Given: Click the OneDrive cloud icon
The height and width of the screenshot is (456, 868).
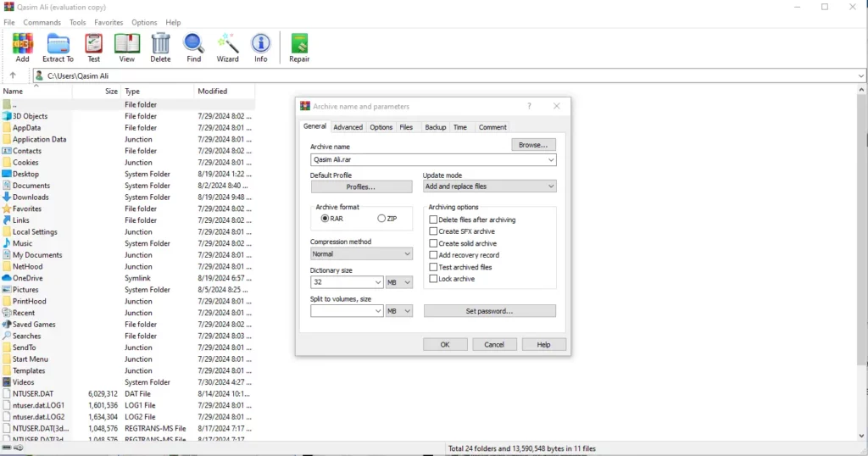Looking at the screenshot, I should pyautogui.click(x=7, y=278).
